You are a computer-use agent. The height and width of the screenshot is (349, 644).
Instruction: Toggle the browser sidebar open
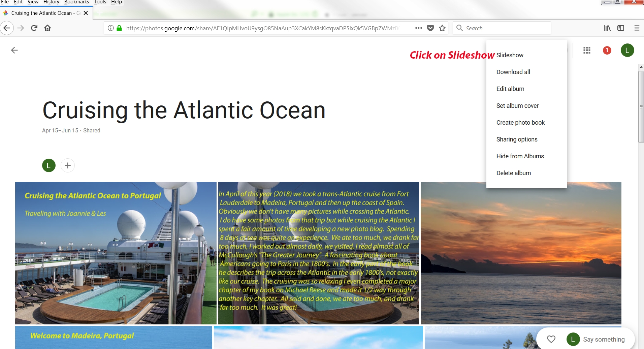pos(621,28)
